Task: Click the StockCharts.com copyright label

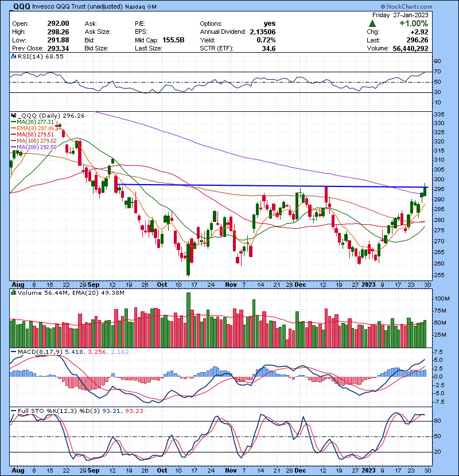Action: 406,6
